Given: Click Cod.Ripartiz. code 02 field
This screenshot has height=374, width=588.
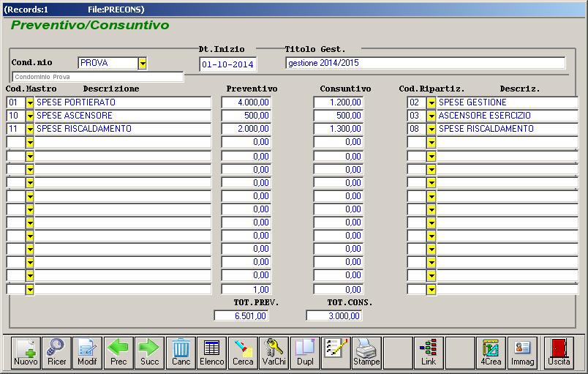Looking at the screenshot, I should 417,102.
